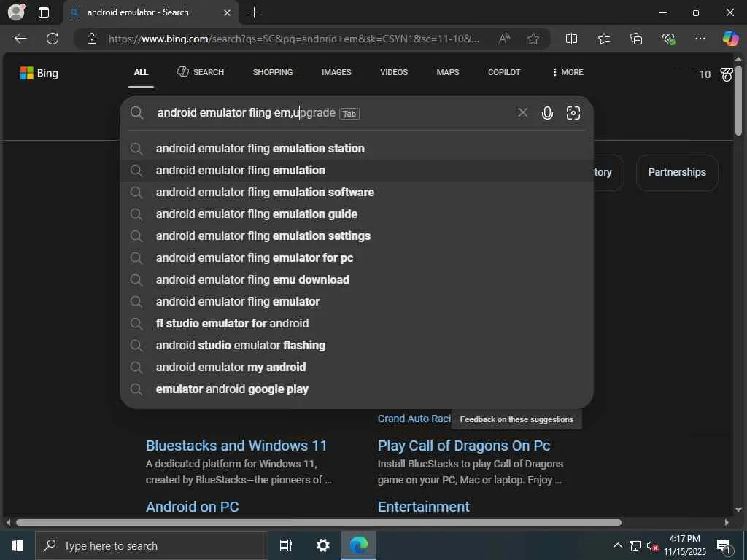Select suggestion 'fling emulation'
This screenshot has width=747, height=560.
[356, 170]
